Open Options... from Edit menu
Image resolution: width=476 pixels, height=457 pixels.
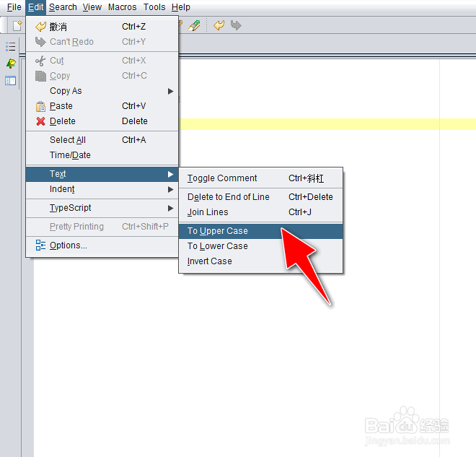(102, 245)
